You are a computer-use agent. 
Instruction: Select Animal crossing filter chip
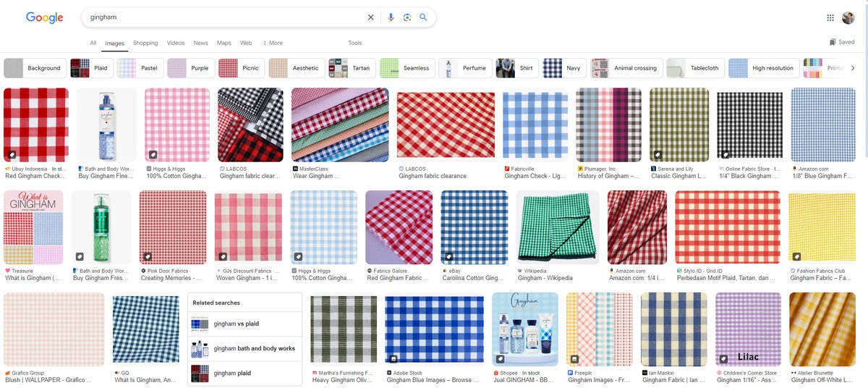click(x=626, y=68)
